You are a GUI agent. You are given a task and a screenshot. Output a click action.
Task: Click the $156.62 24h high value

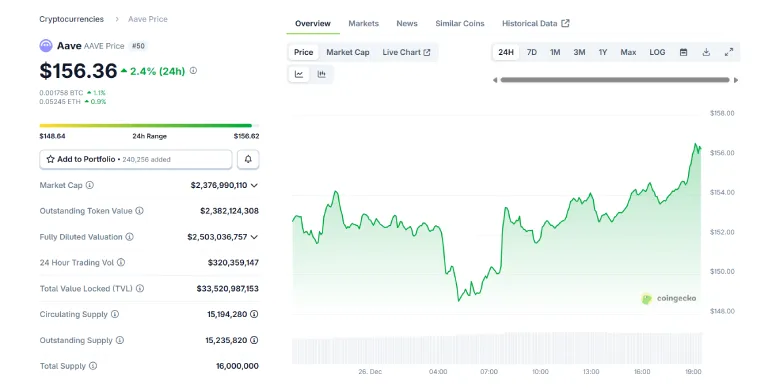pos(246,136)
